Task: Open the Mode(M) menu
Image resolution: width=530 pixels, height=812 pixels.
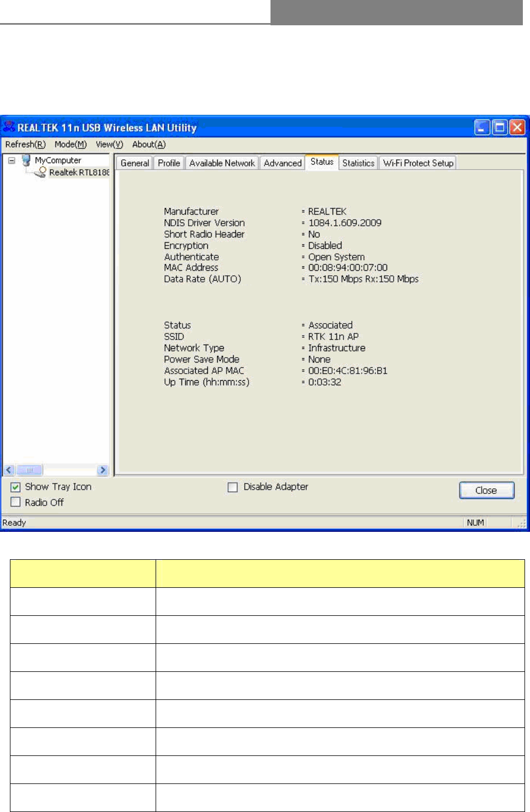Action: (70, 144)
